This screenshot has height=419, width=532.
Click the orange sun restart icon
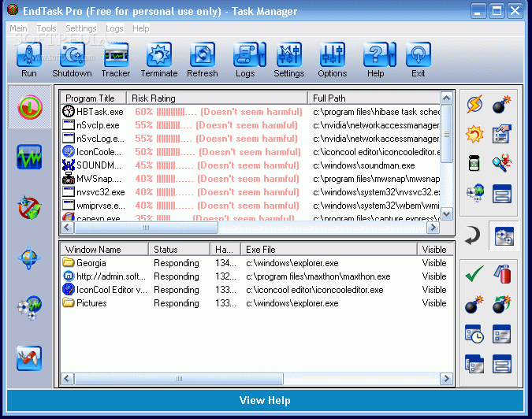[x=474, y=134]
